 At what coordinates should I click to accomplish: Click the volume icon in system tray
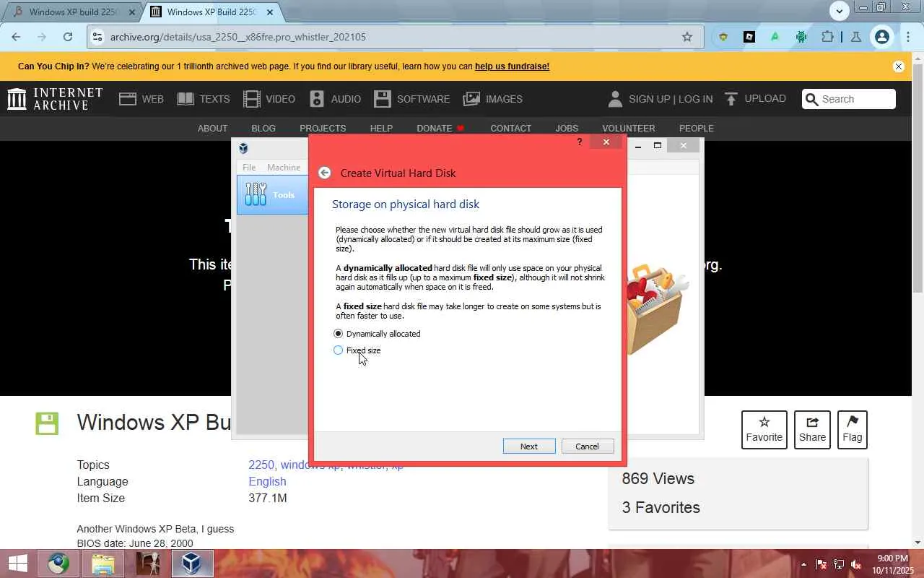pos(856,564)
